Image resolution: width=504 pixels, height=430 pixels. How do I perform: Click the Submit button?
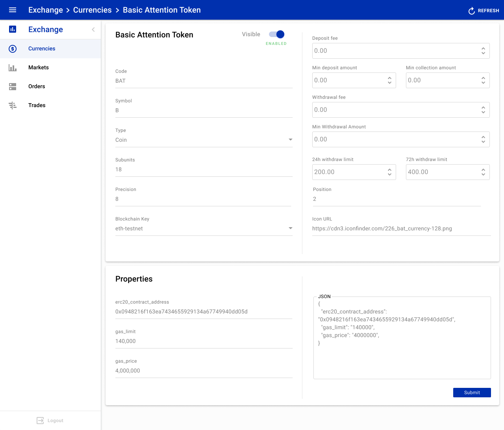pyautogui.click(x=472, y=393)
